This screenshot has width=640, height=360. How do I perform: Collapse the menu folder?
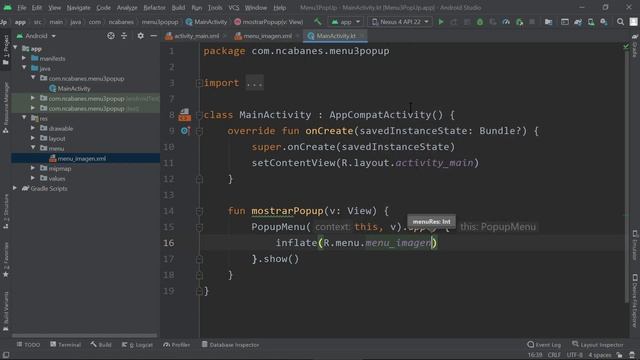point(33,148)
